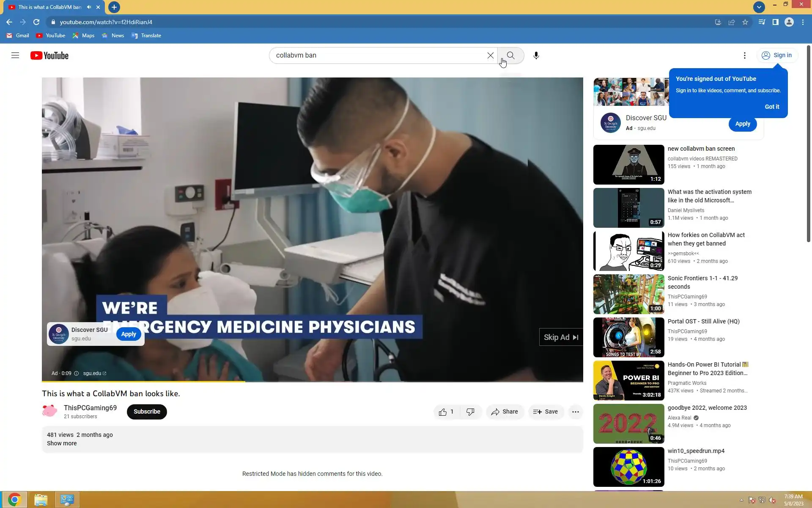Toggle Chrome side panel icon
This screenshot has height=508, width=812.
(x=775, y=22)
